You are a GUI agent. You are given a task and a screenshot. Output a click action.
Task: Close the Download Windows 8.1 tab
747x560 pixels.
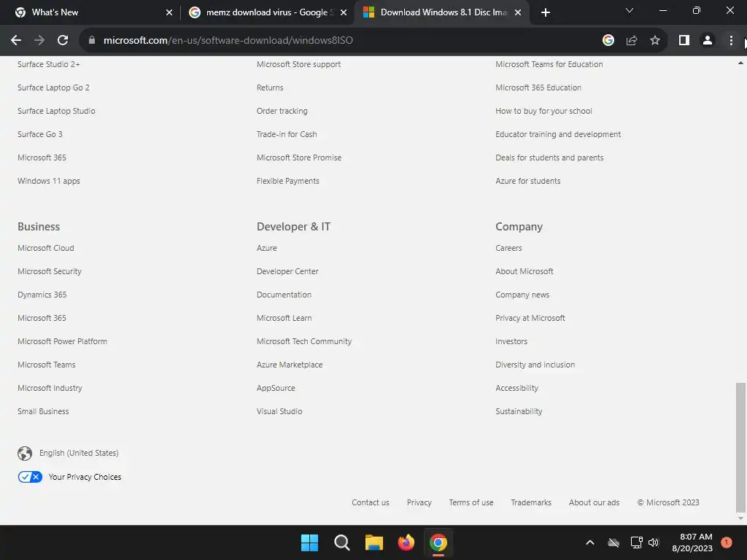point(519,12)
